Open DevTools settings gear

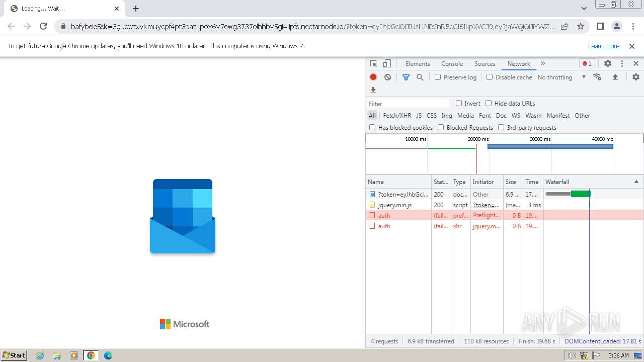click(x=608, y=63)
